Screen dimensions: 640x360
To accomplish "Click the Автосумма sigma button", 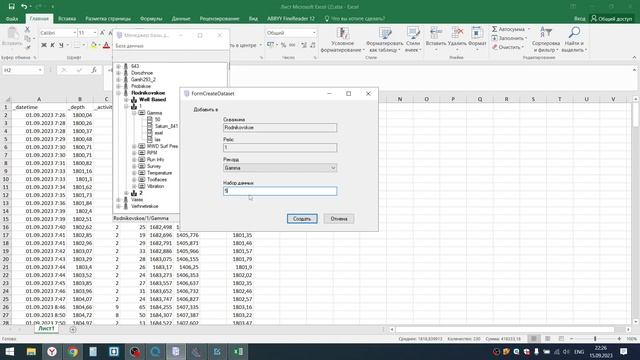I will click(x=510, y=29).
